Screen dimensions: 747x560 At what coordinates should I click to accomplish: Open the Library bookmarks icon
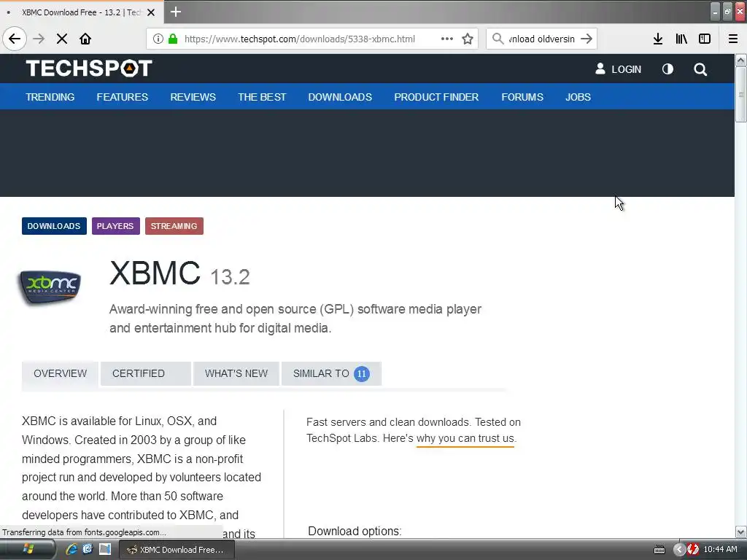click(x=681, y=39)
